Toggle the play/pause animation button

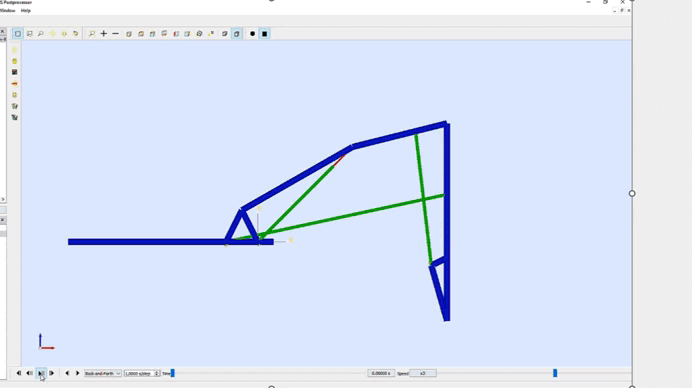coord(41,373)
